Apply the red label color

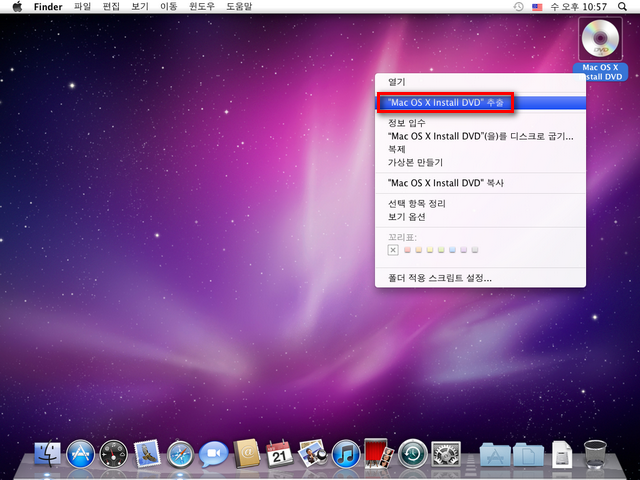pos(407,249)
